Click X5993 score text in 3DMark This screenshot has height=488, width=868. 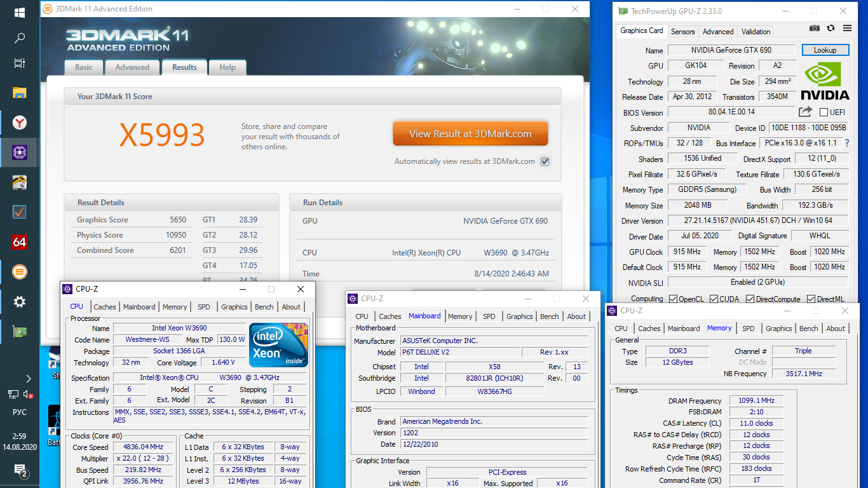[162, 135]
